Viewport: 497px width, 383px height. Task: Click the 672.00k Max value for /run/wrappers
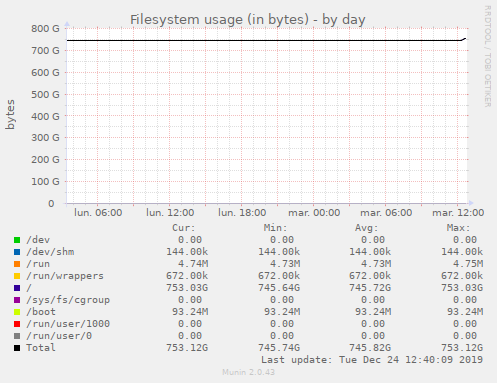462,276
